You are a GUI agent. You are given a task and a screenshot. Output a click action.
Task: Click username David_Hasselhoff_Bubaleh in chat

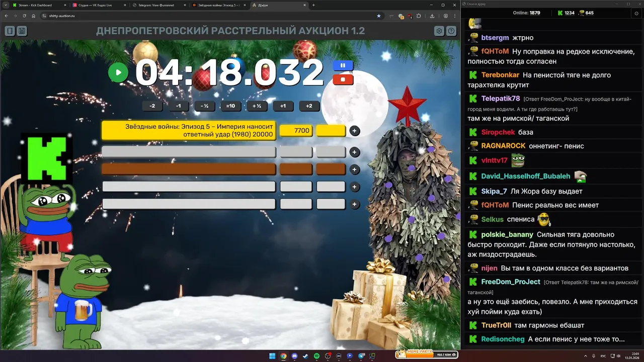526,176
